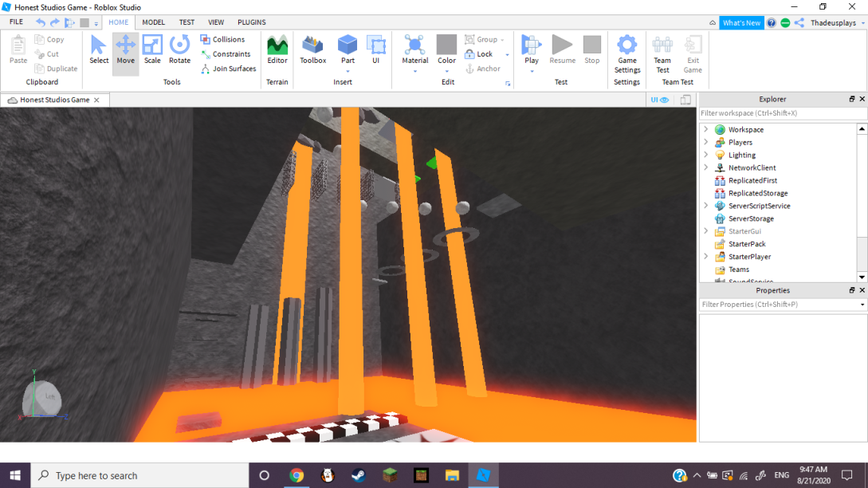
Task: Expand the Workspace tree item
Action: tap(706, 129)
